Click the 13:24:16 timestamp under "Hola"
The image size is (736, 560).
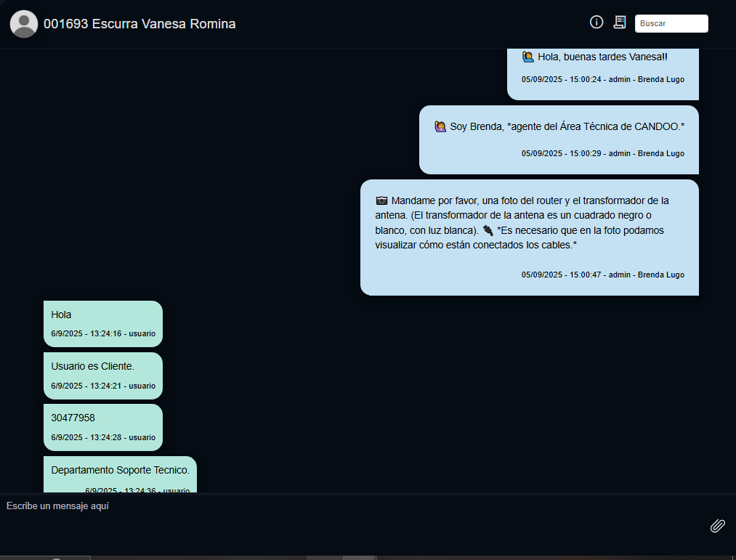pos(102,334)
